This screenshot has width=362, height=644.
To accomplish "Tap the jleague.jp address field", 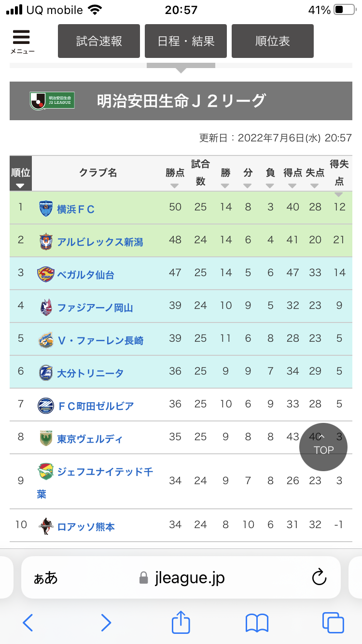I will click(x=190, y=578).
